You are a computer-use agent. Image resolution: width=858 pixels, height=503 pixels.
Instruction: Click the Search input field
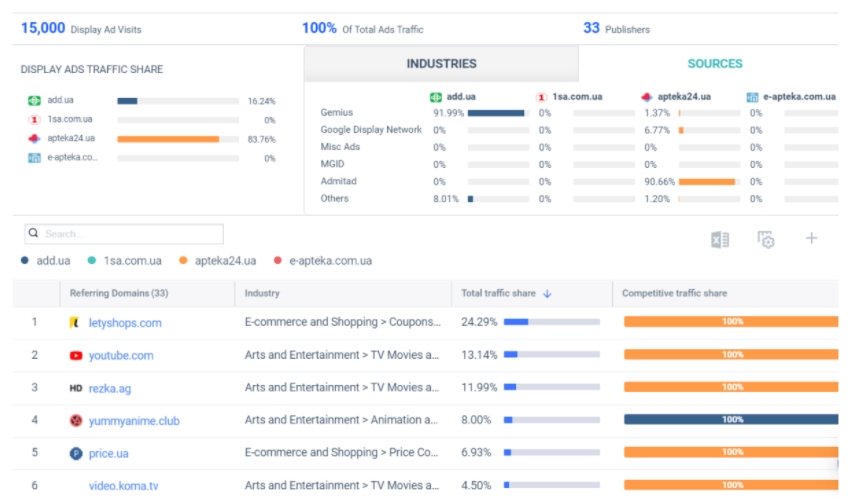click(x=130, y=234)
